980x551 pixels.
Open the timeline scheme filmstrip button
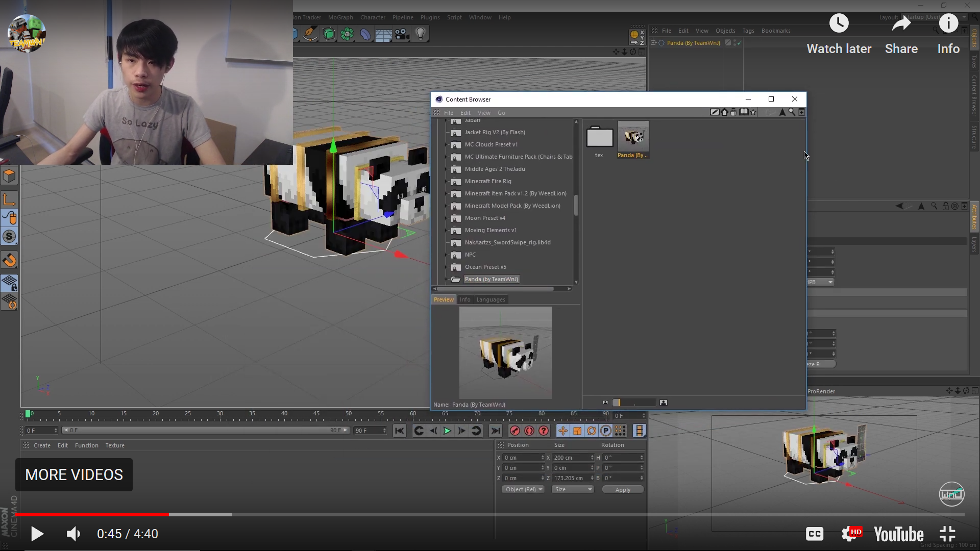(640, 431)
